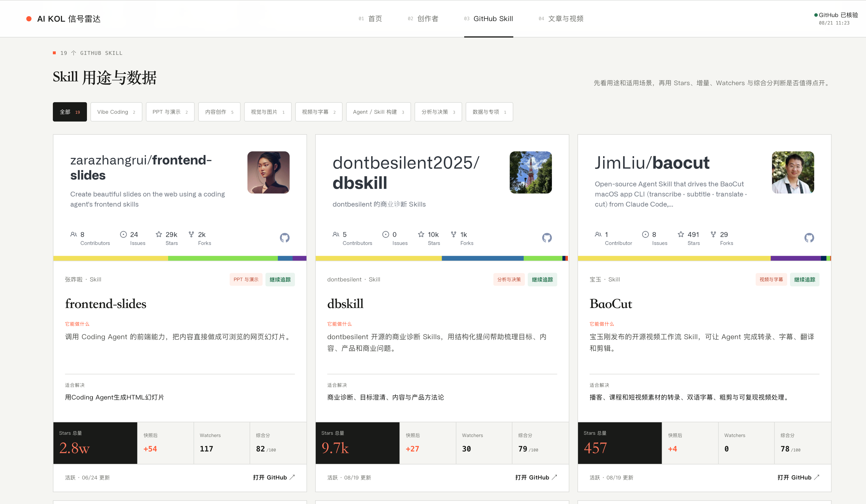The width and height of the screenshot is (866, 504).
Task: Go to 文章与视频 tab
Action: 561,18
